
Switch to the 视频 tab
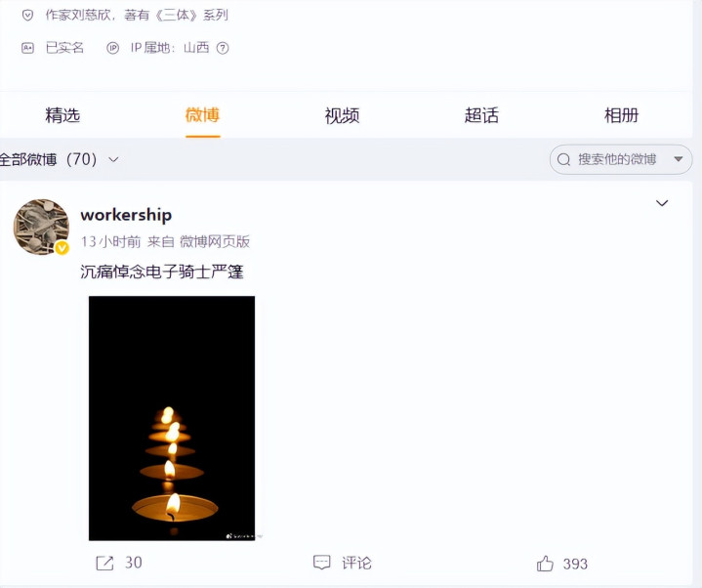tap(342, 115)
